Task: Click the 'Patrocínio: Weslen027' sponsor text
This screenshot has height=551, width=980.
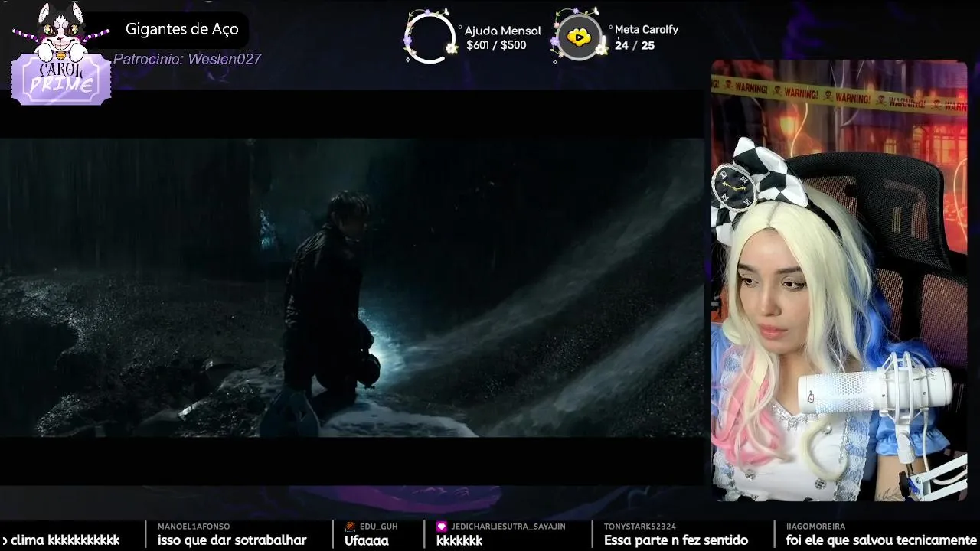Action: point(188,59)
